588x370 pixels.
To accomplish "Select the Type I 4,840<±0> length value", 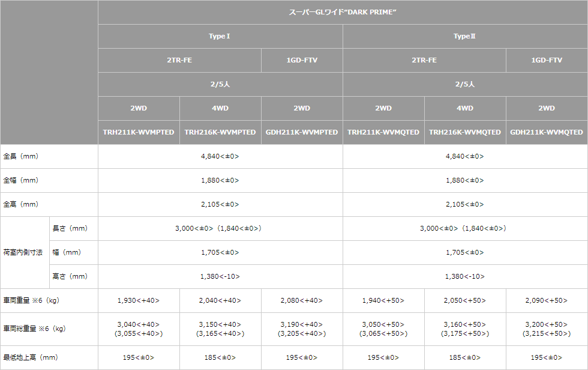I will 220,156.
